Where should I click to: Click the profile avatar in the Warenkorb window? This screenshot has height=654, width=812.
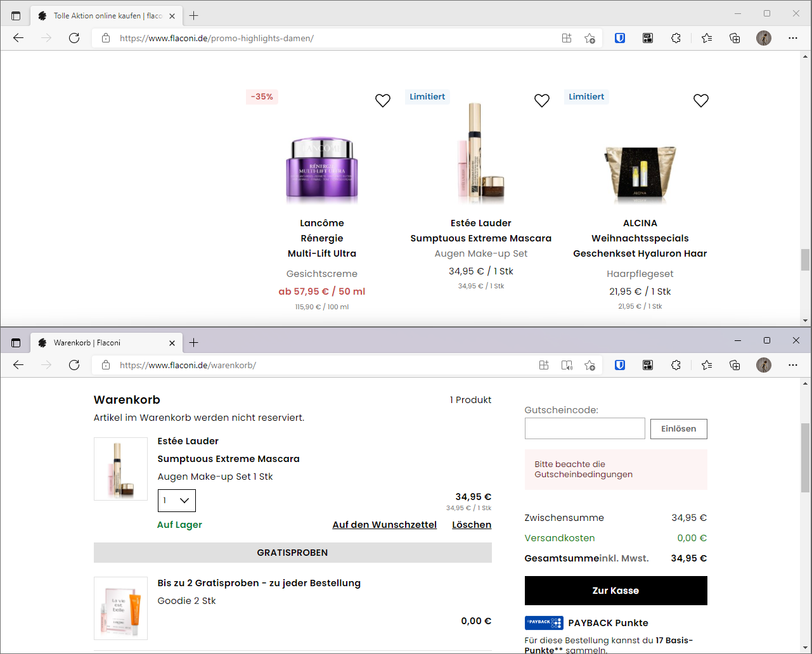pos(764,365)
